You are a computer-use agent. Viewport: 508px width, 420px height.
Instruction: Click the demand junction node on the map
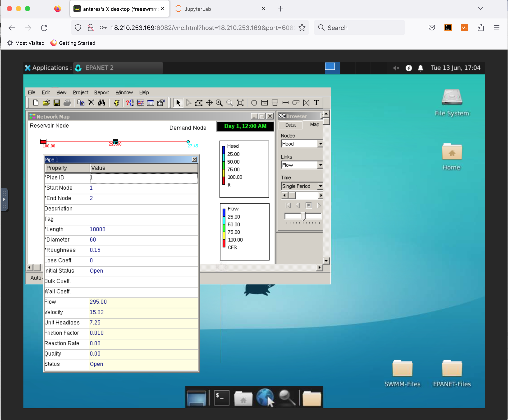click(188, 142)
